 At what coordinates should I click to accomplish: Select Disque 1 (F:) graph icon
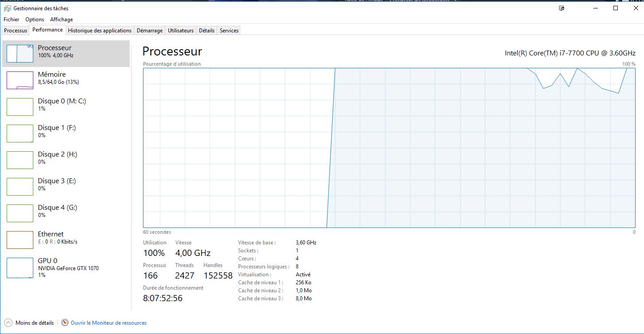click(20, 133)
